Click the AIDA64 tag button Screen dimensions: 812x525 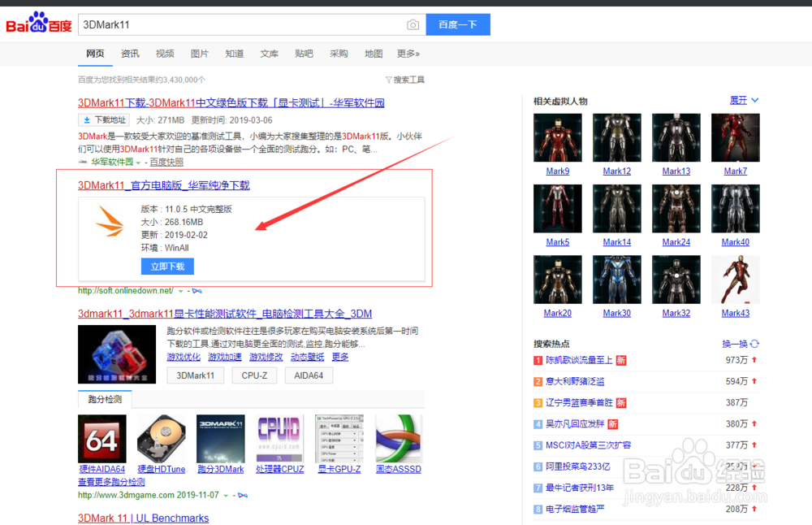coord(309,375)
